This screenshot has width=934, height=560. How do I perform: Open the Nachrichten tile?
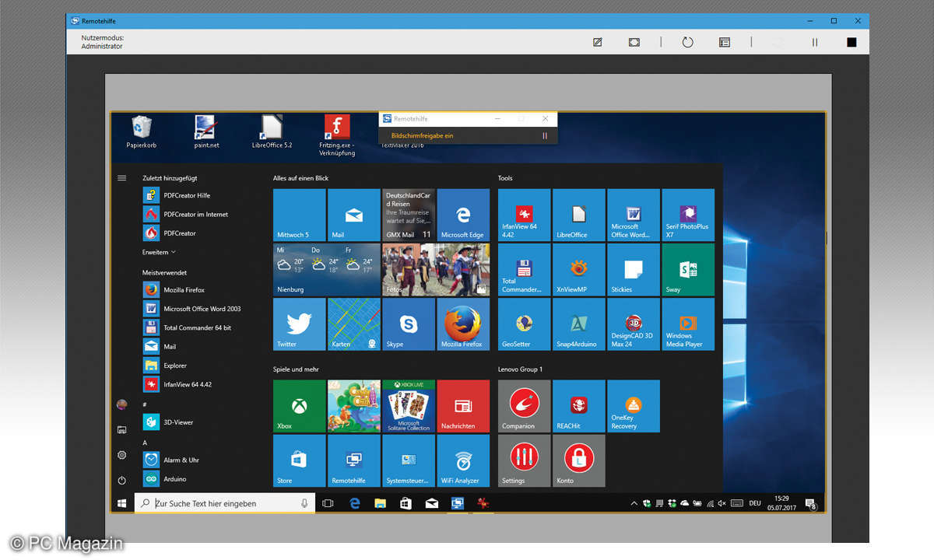[463, 406]
